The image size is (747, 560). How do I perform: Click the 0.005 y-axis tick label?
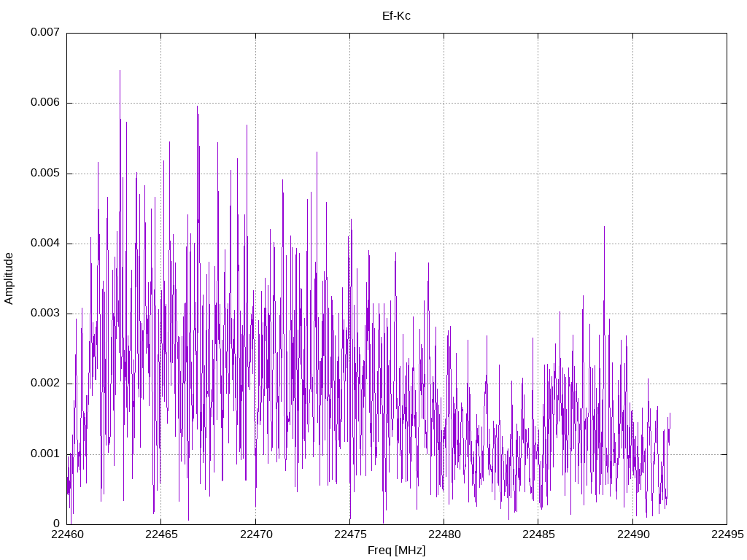[45, 173]
